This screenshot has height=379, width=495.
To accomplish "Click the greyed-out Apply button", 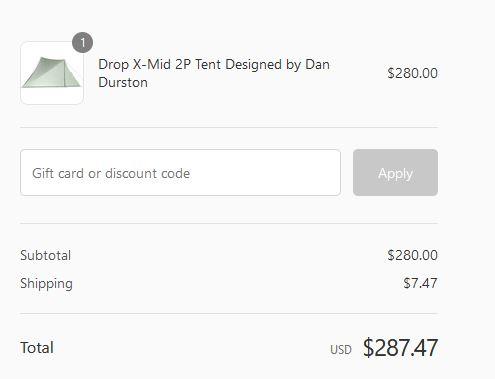I will click(395, 173).
